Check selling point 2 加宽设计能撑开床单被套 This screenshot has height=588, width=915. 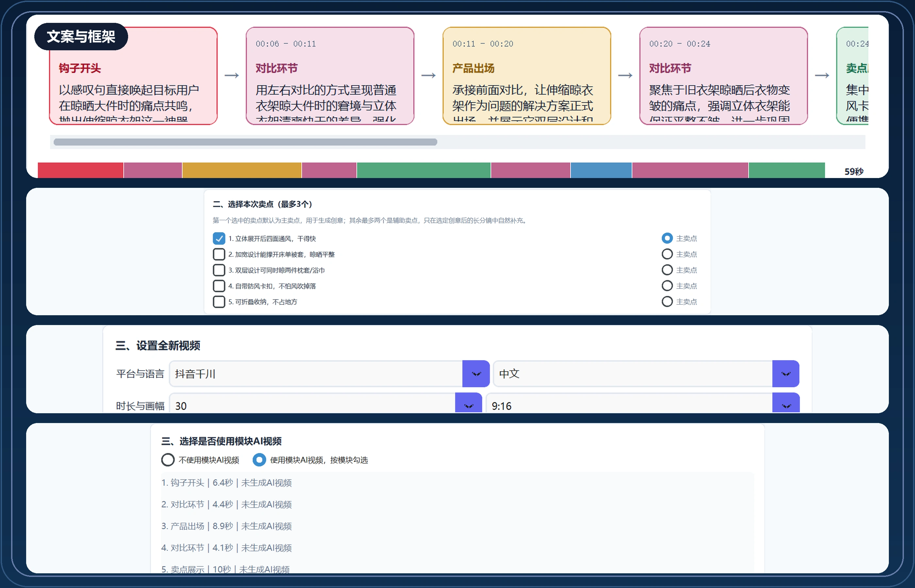[219, 254]
